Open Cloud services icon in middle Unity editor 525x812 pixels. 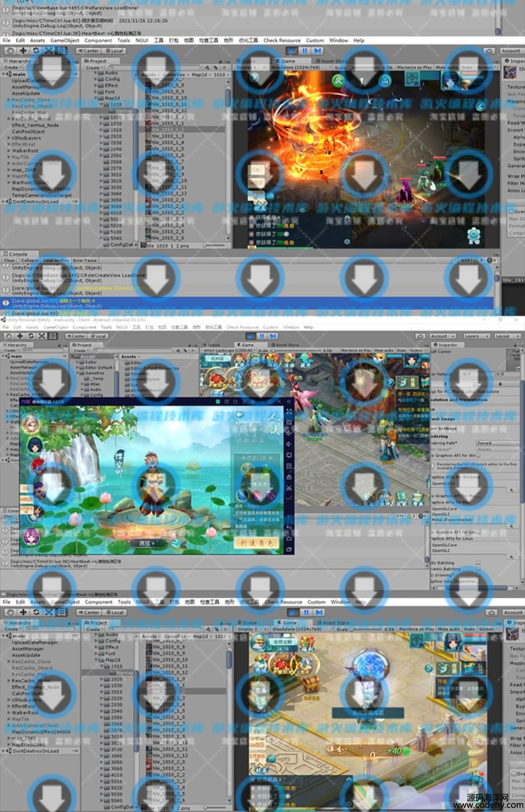(420, 336)
